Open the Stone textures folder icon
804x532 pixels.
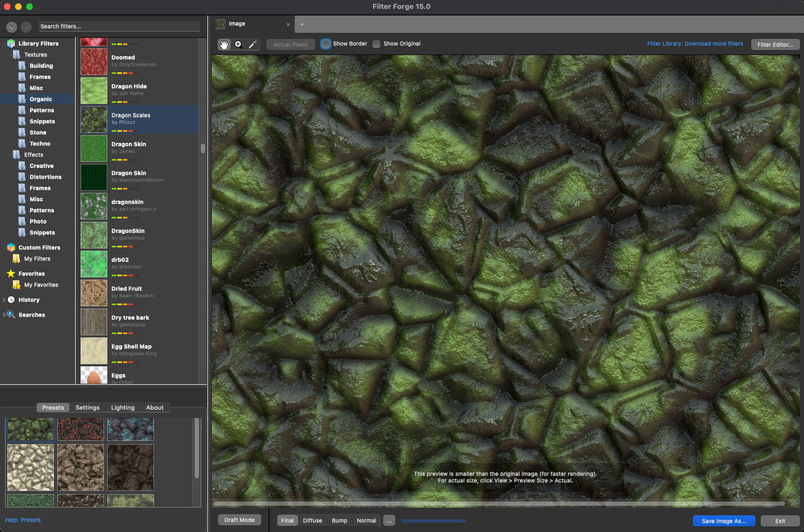pos(22,132)
